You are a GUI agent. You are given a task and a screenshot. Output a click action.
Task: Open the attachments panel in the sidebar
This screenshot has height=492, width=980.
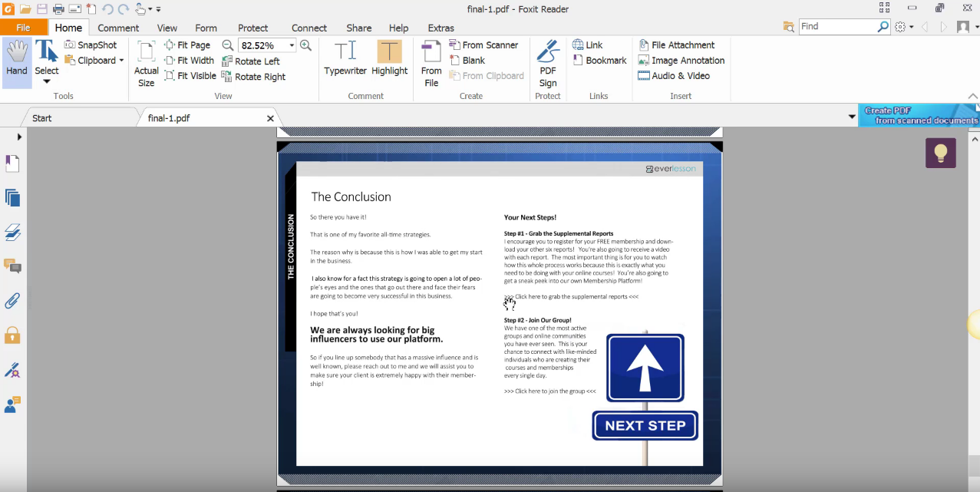pos(12,301)
